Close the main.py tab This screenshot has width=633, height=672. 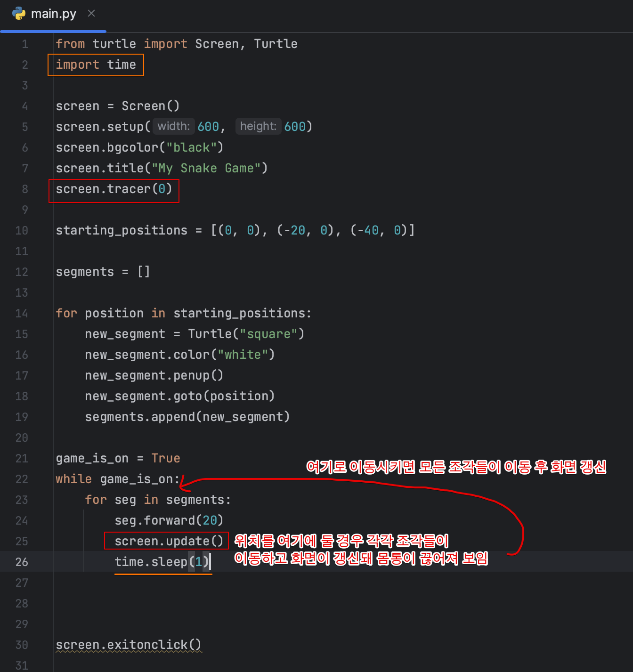91,14
